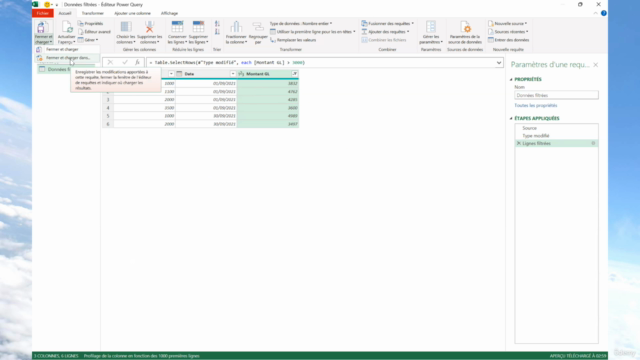
Task: Delete the Lignes filtrées step with X
Action: (x=519, y=143)
